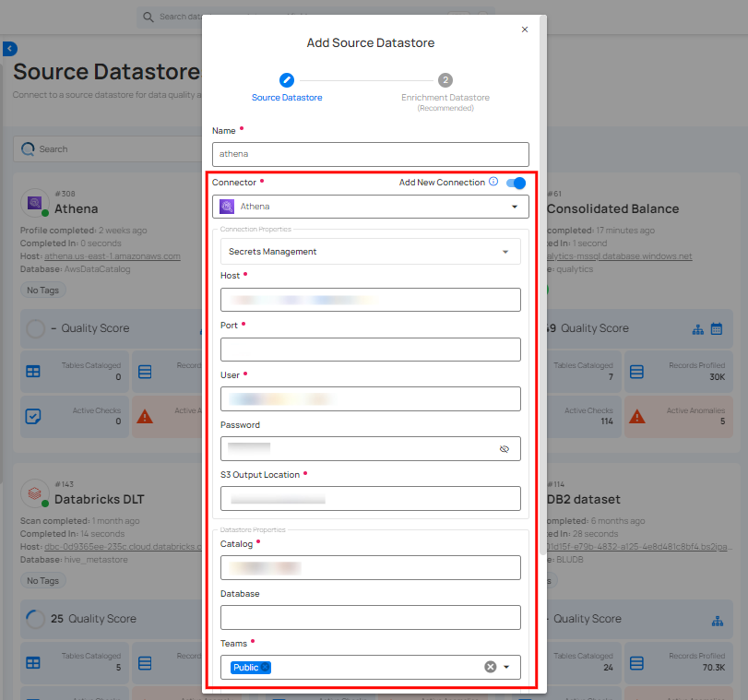
Task: Select the Source Datastore step
Action: click(287, 81)
